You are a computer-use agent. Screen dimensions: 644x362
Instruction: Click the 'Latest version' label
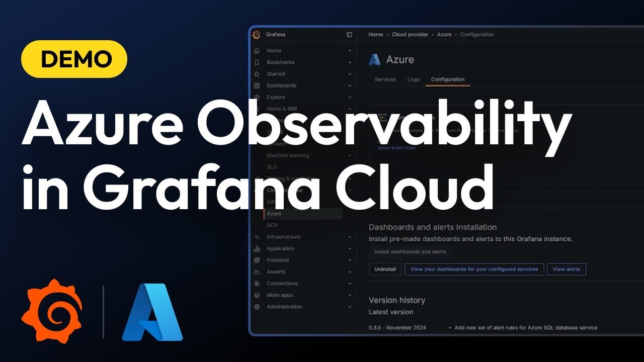391,312
